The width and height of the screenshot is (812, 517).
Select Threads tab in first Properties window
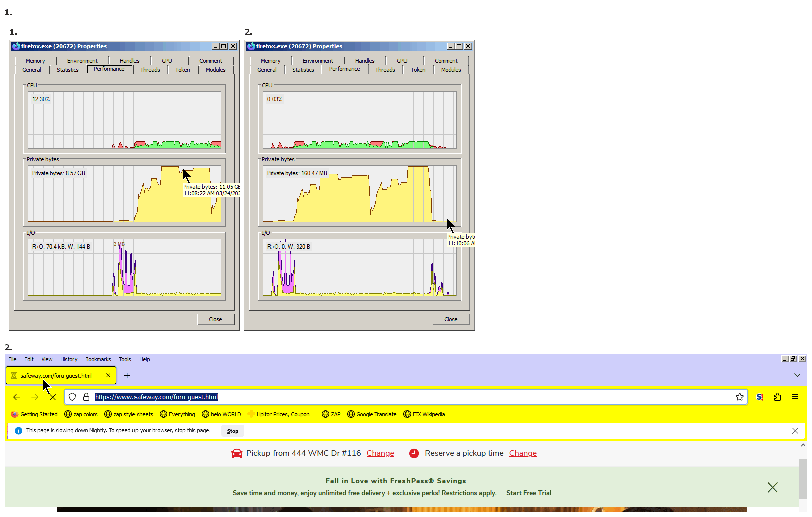click(x=150, y=70)
